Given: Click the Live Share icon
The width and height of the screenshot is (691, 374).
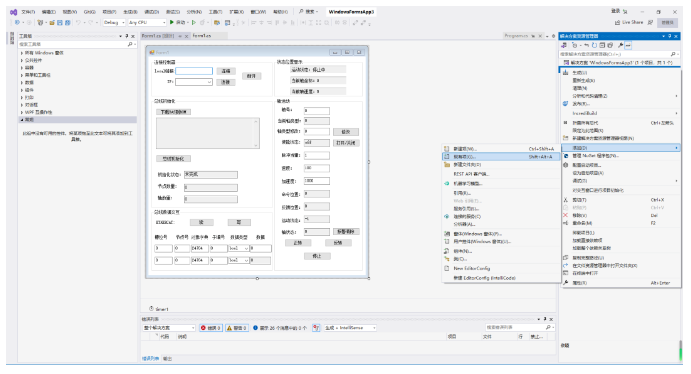Looking at the screenshot, I should (x=617, y=22).
